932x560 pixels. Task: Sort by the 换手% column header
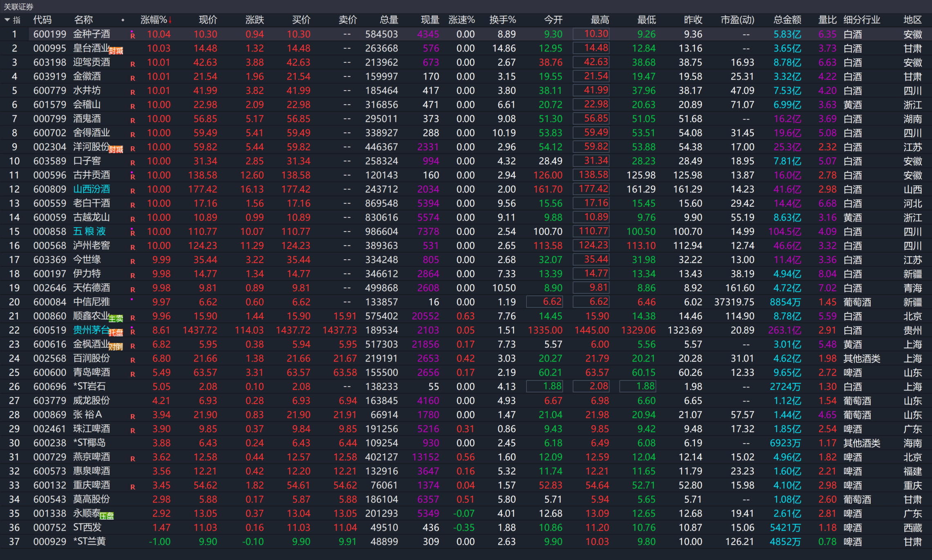point(502,20)
